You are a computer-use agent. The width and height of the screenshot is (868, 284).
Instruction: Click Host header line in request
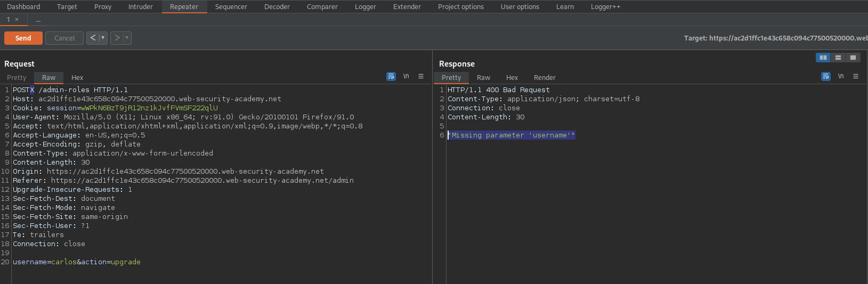147,99
